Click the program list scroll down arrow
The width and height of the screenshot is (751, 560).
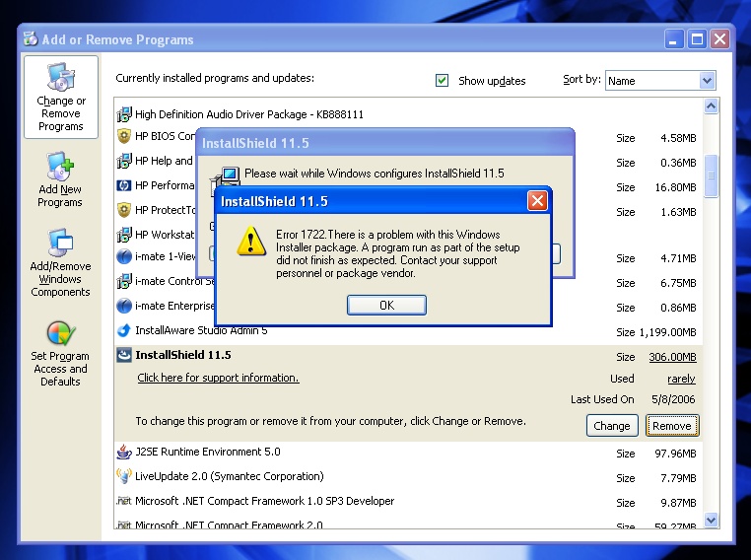pyautogui.click(x=711, y=520)
